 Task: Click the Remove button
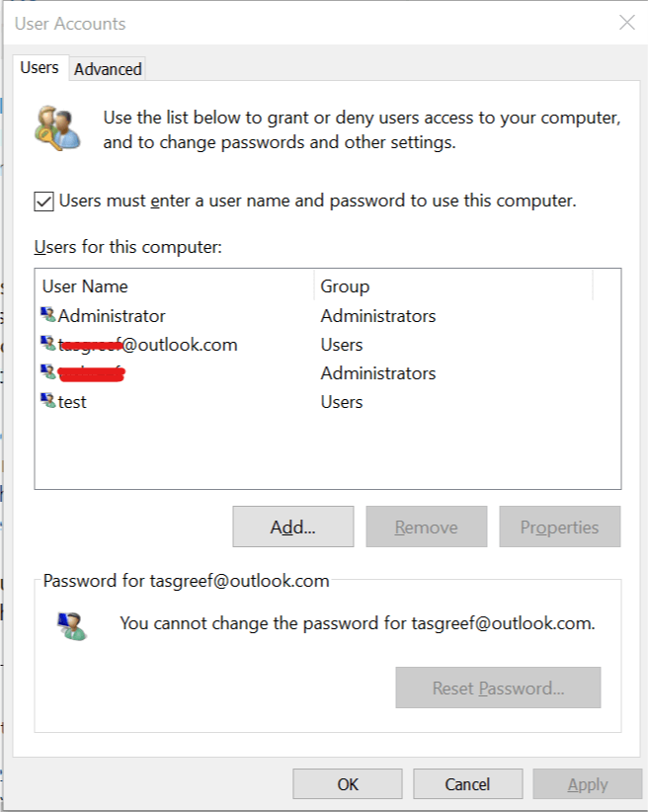[x=427, y=527]
